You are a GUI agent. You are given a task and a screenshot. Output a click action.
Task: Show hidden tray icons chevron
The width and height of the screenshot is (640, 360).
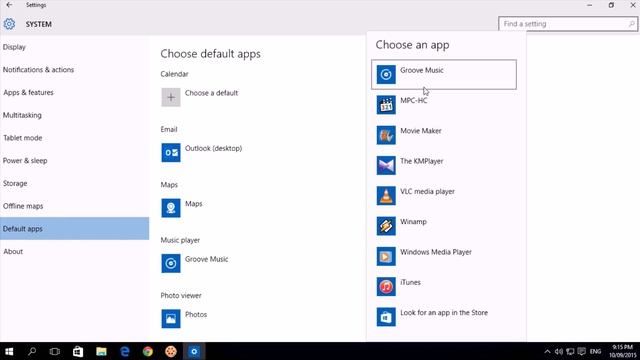pos(547,351)
